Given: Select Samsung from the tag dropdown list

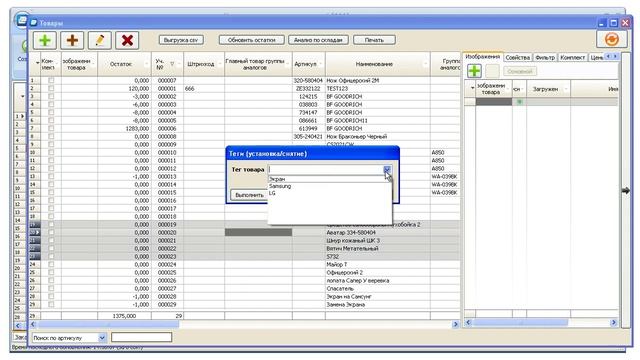Looking at the screenshot, I should click(x=329, y=186).
